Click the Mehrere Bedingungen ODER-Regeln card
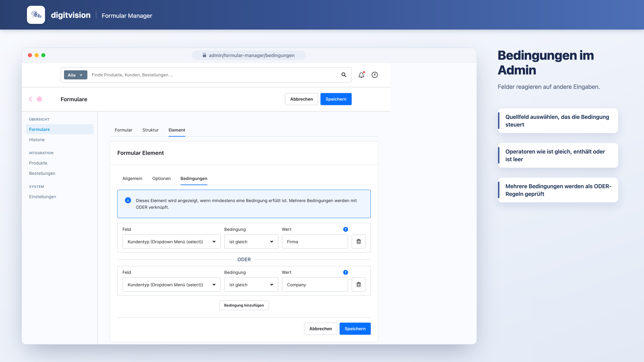Image resolution: width=644 pixels, height=362 pixels. point(558,190)
